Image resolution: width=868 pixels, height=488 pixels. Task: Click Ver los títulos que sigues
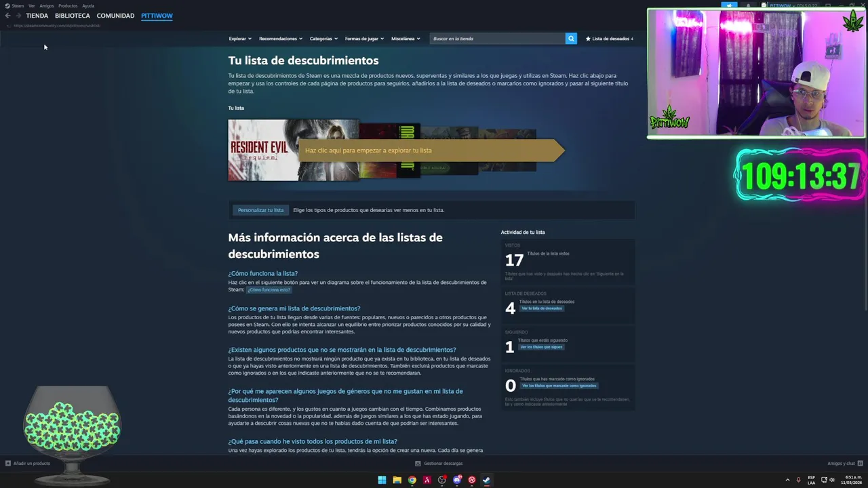point(541,347)
